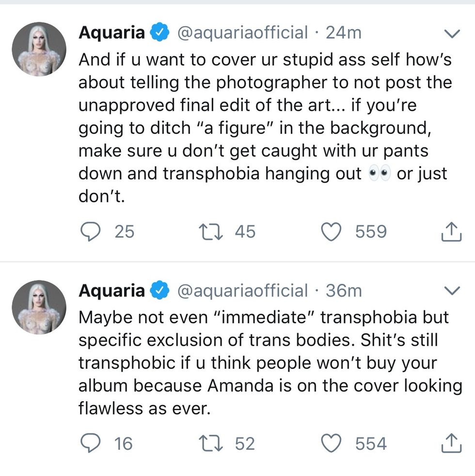Open Aquaria's avatar on the 24m tweet
Image resolution: width=475 pixels, height=476 pixels.
(x=39, y=49)
